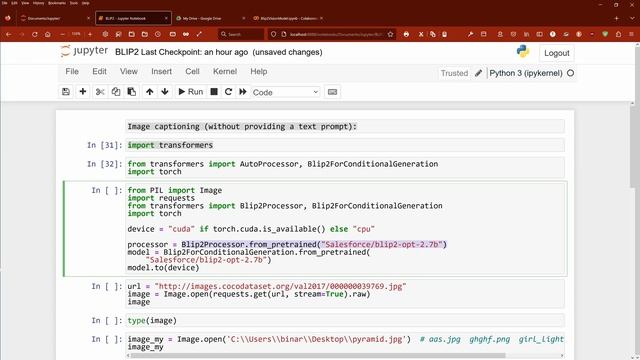Click the pencil edit icon beside Trusted
Image resolution: width=640 pixels, height=360 pixels.
tap(478, 73)
